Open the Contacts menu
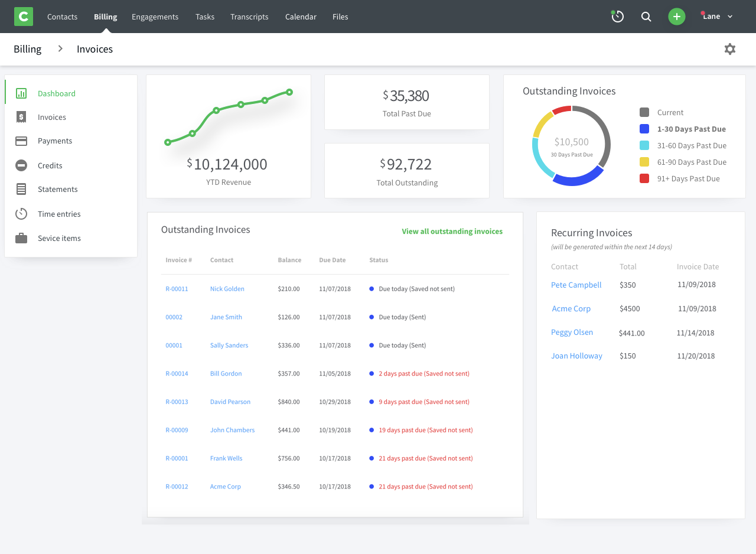 tap(62, 17)
